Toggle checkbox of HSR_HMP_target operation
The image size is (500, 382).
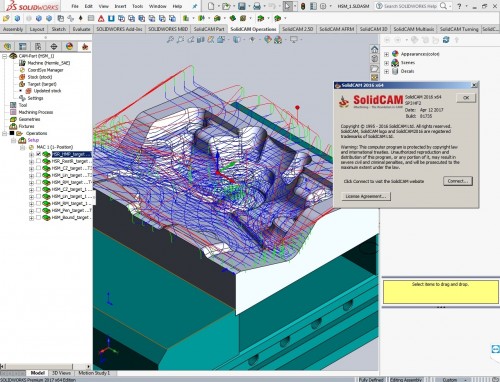(38, 154)
